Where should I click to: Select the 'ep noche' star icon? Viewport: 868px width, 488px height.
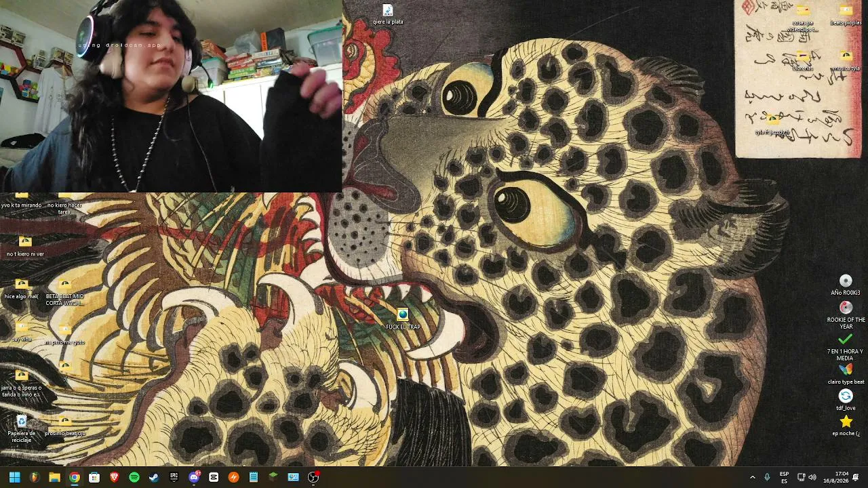846,426
